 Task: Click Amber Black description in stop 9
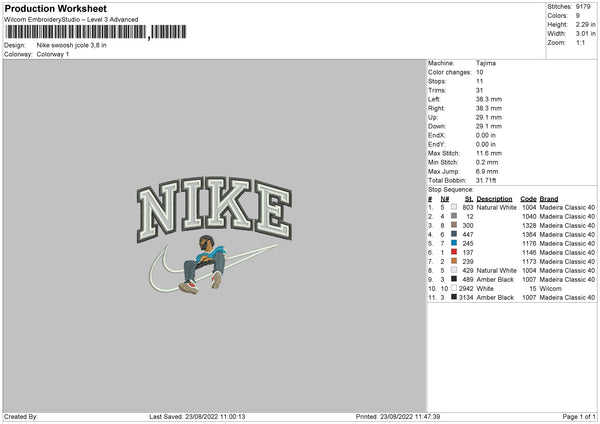[x=495, y=279]
